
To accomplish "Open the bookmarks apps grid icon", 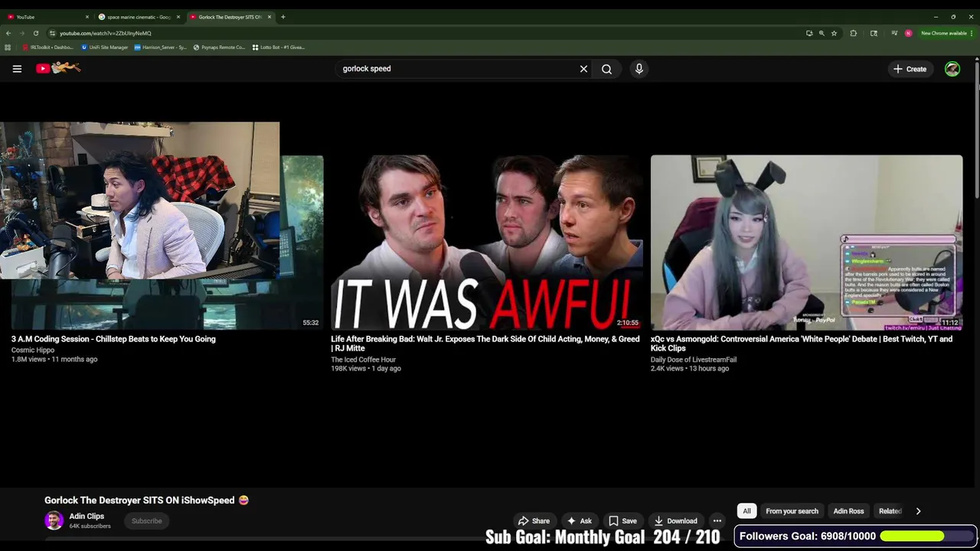I will 8,47.
